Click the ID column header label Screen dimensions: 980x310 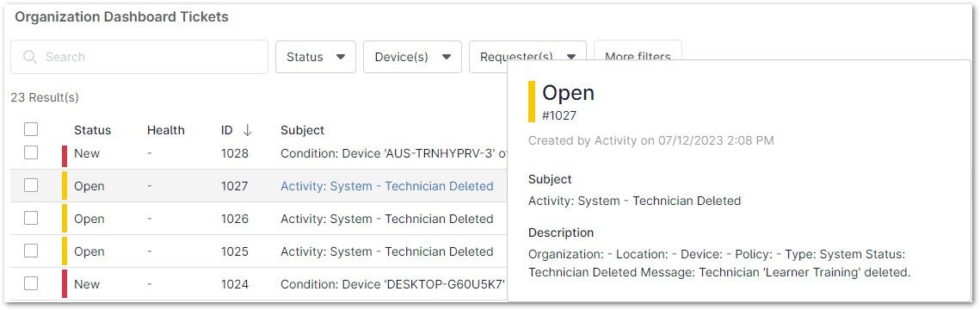click(227, 130)
